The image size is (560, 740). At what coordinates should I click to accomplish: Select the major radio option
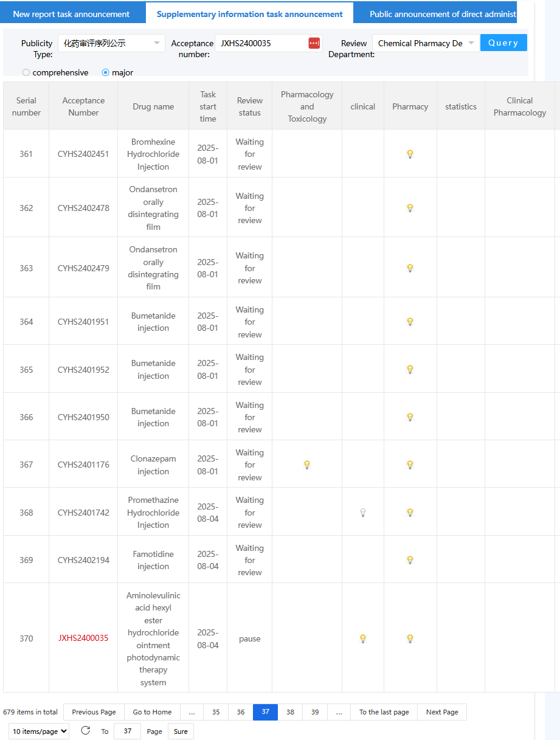pos(106,72)
